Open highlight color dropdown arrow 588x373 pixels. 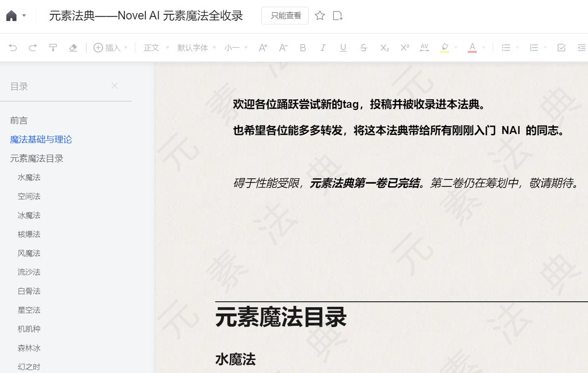(x=456, y=48)
